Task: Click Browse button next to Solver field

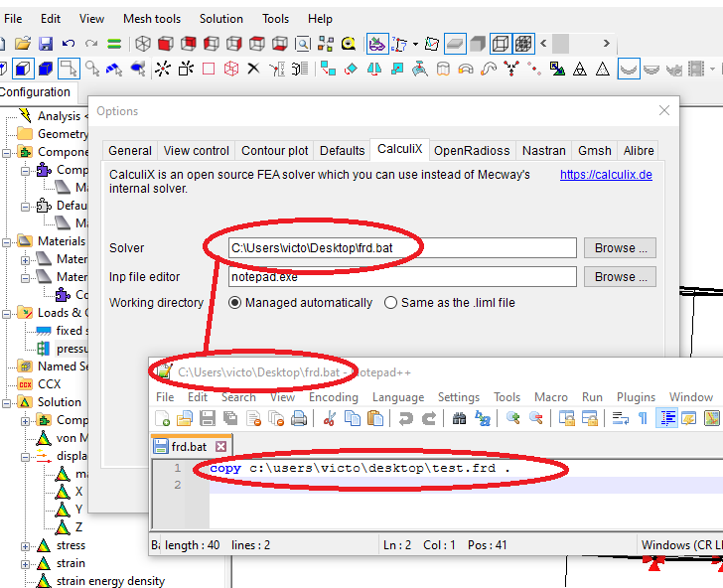Action: click(x=620, y=248)
